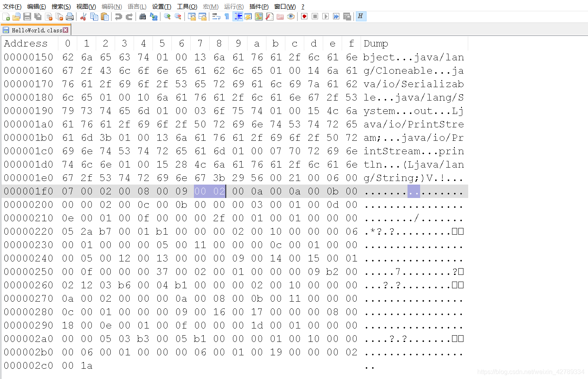Screen dimensions: 588x379
Task: Print the document using the printer icon
Action: pos(70,17)
